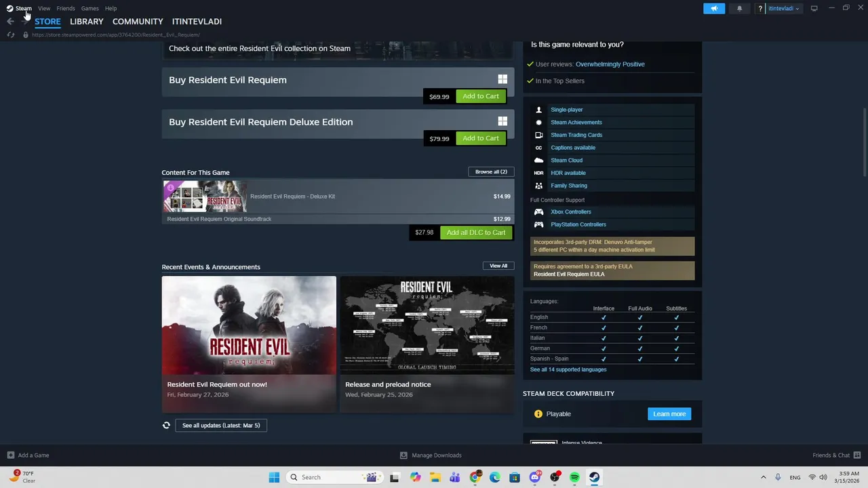Click the Playable status info icon

tap(538, 414)
